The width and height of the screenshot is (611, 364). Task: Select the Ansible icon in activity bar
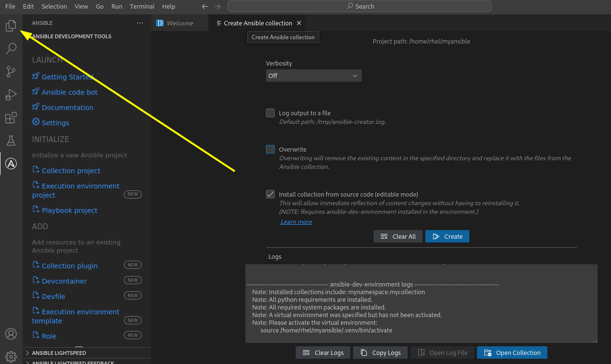[x=11, y=164]
